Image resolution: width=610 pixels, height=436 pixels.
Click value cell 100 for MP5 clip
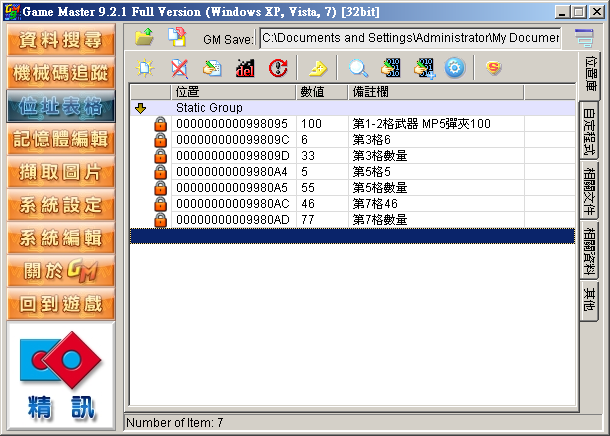[x=323, y=124]
